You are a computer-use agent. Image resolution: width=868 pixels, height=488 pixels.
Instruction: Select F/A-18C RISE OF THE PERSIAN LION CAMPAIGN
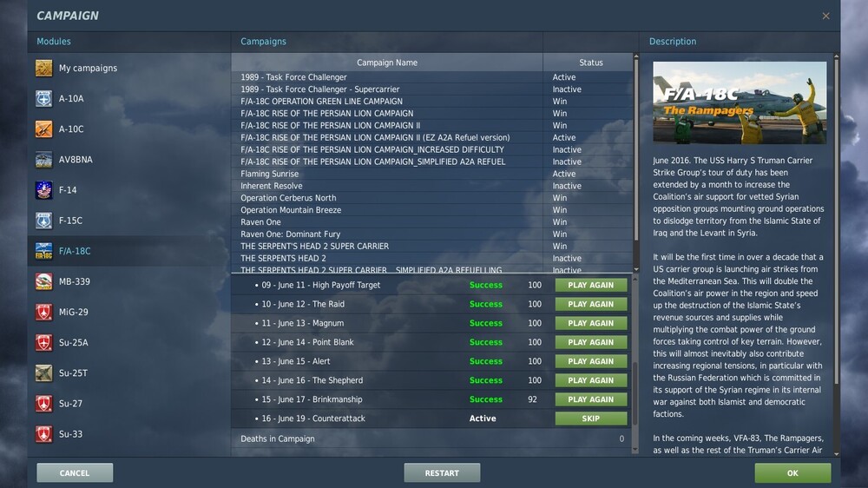click(x=431, y=114)
